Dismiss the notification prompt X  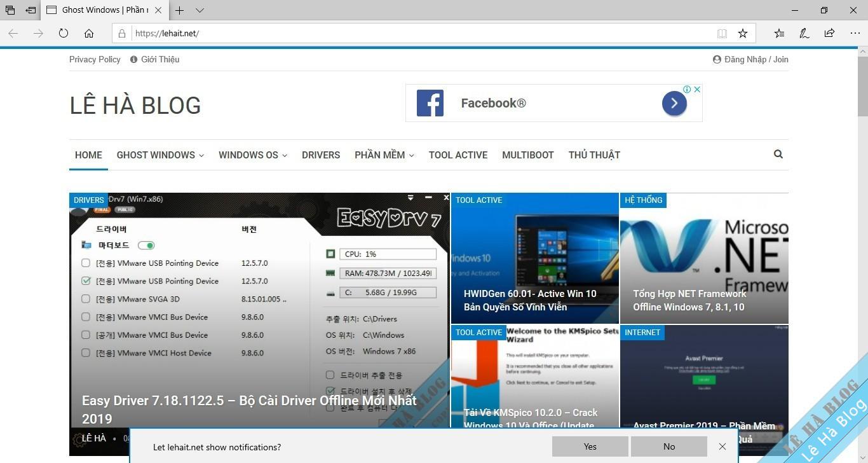[722, 446]
